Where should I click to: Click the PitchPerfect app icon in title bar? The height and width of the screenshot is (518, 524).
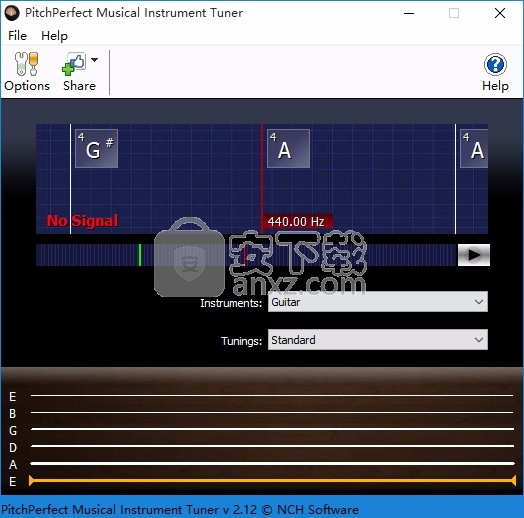click(12, 13)
